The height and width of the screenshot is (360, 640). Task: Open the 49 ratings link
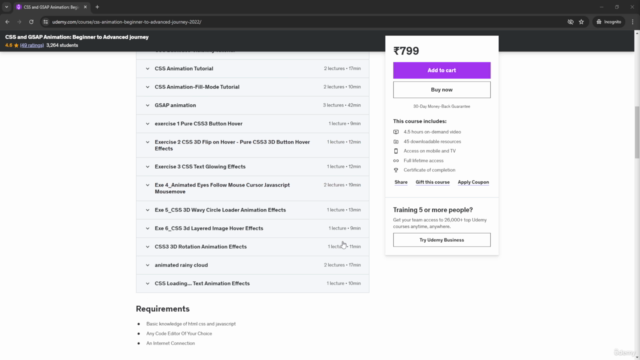pyautogui.click(x=32, y=45)
